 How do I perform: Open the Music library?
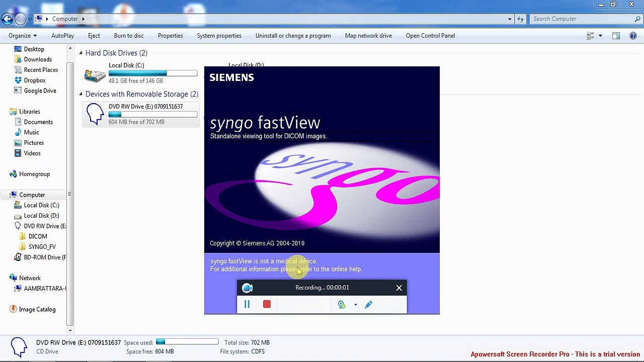pos(31,132)
